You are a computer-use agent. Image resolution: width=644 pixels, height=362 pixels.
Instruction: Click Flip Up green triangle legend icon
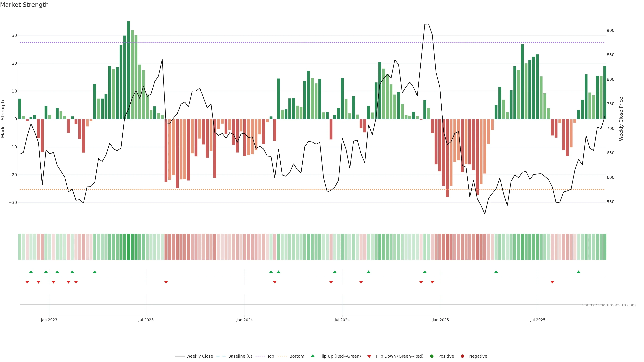pos(312,356)
